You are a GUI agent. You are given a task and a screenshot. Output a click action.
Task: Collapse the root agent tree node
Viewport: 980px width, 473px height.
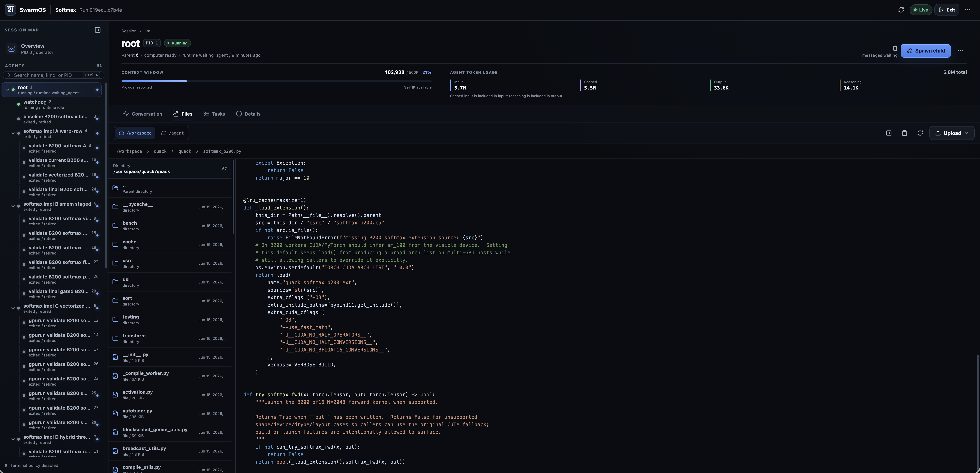click(8, 90)
